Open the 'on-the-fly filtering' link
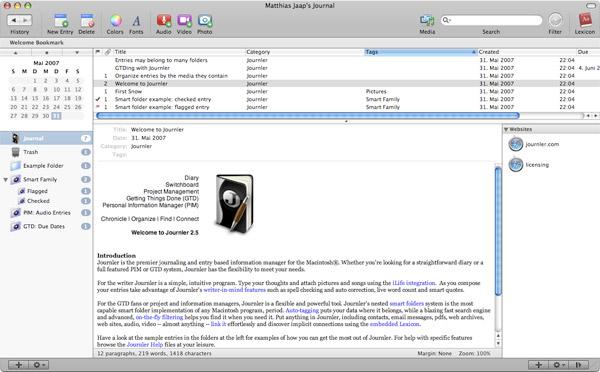 click(x=159, y=317)
